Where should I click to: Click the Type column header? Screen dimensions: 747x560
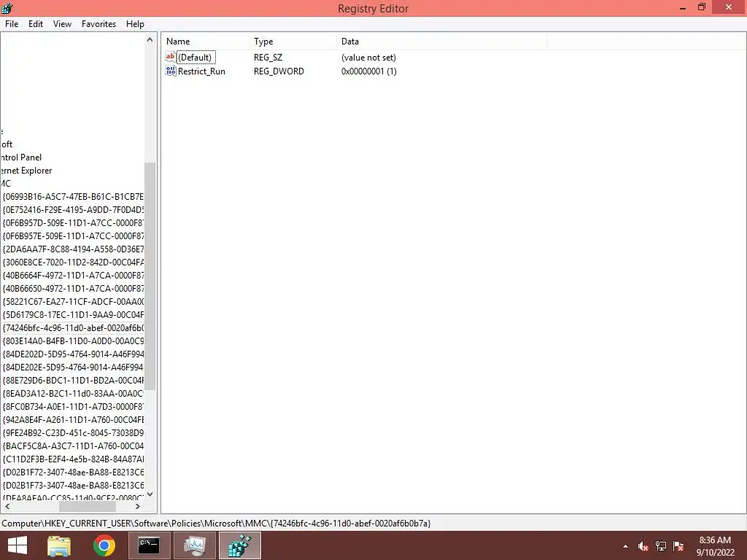pyautogui.click(x=293, y=42)
